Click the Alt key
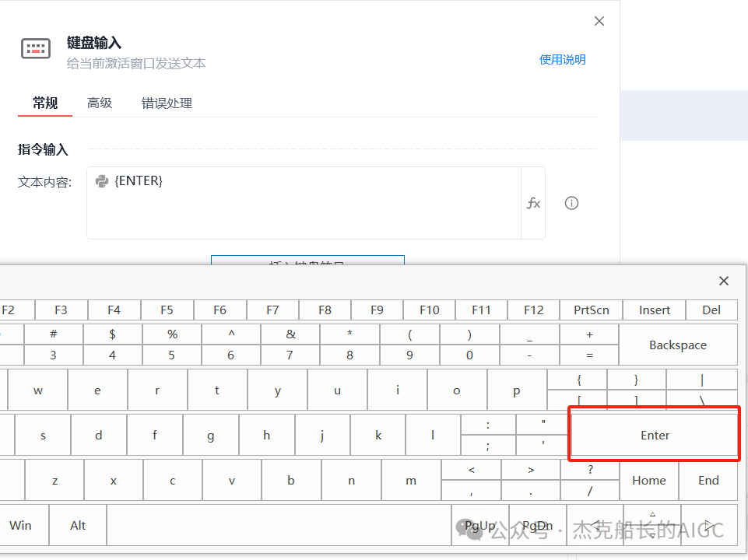Screen dimensions: 748x560 point(78,525)
